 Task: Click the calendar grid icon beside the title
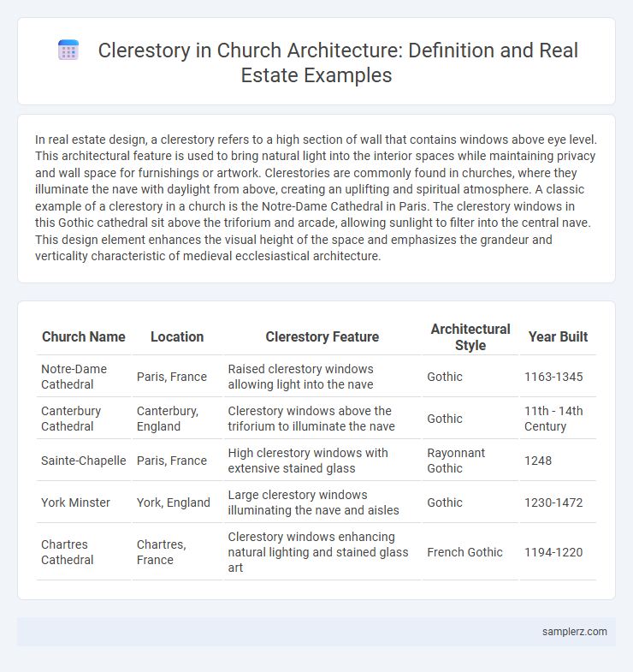[x=68, y=51]
